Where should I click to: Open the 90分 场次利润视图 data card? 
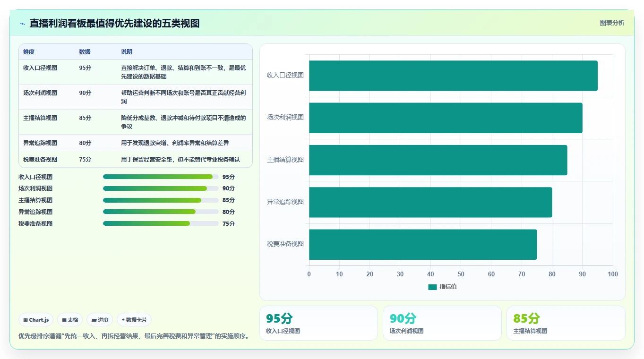442,323
